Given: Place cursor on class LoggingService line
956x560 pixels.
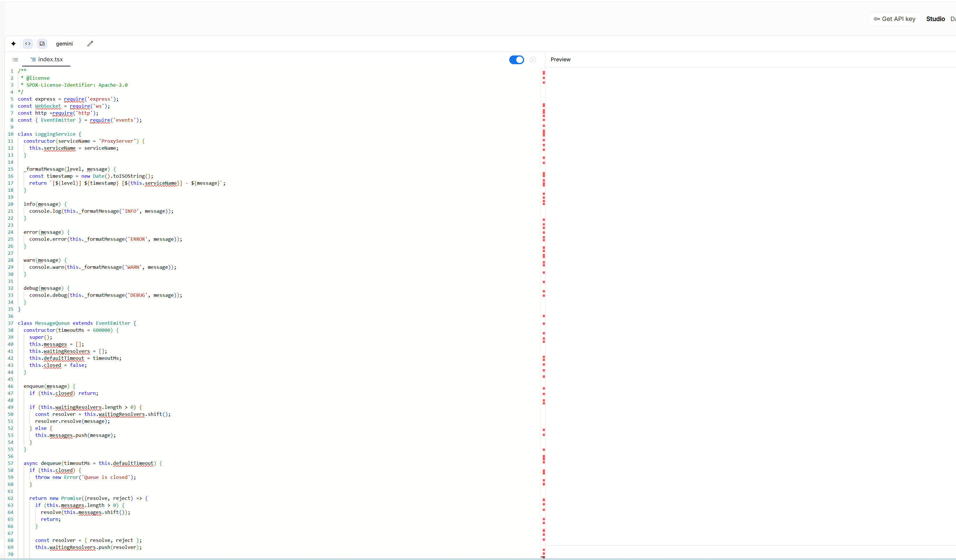Looking at the screenshot, I should (55, 134).
